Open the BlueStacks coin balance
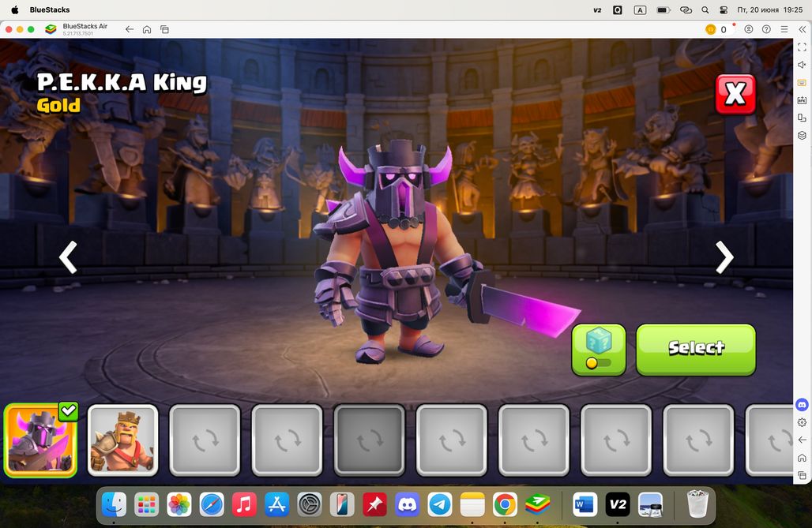Image resolution: width=812 pixels, height=528 pixels. [x=716, y=29]
